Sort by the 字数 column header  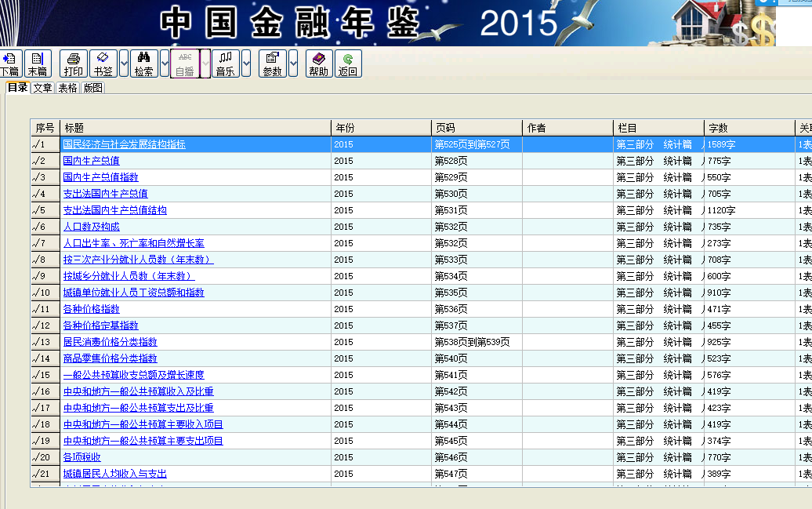point(749,128)
